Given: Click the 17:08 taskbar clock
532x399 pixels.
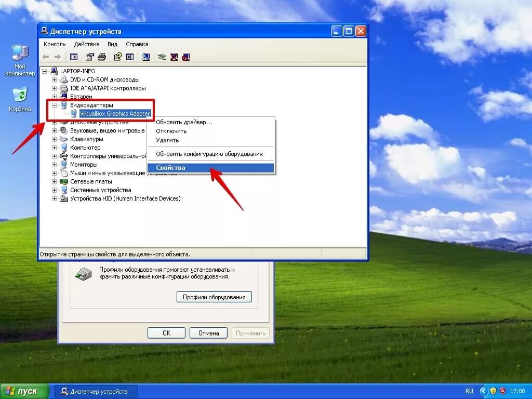Looking at the screenshot, I should pos(518,391).
